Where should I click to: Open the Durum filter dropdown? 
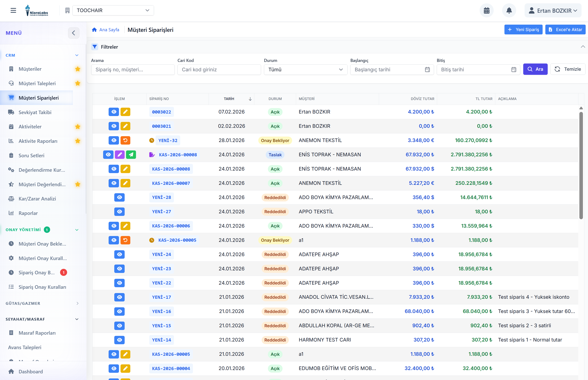pyautogui.click(x=305, y=70)
